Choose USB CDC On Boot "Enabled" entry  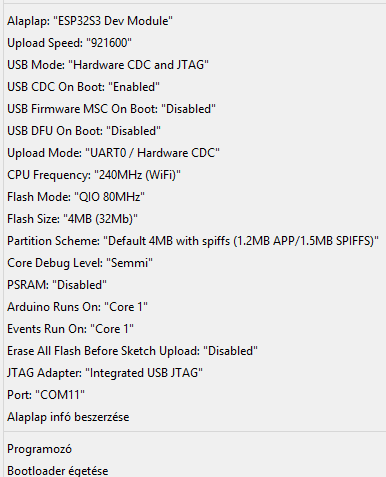pos(195,87)
